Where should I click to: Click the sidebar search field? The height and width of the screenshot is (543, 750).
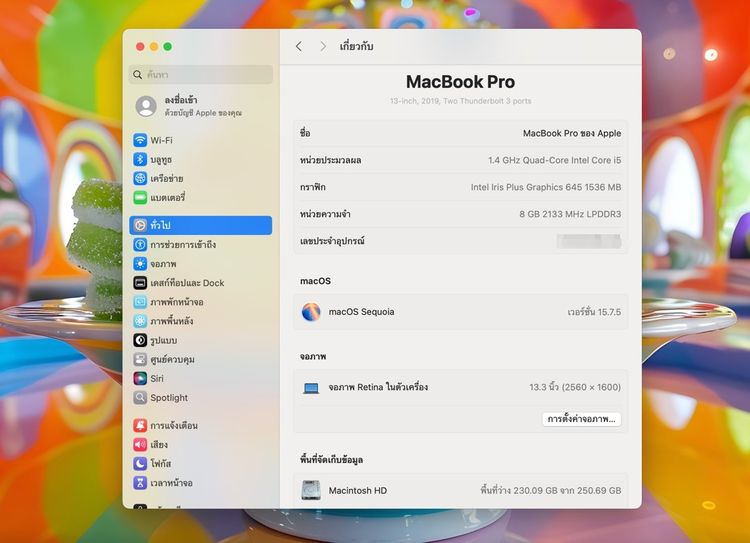(x=201, y=75)
